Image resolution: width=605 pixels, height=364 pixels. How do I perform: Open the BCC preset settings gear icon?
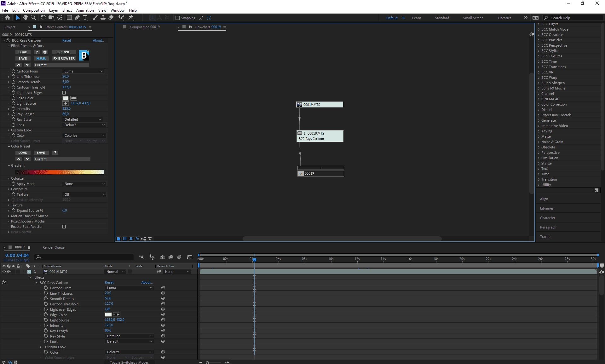coord(45,52)
